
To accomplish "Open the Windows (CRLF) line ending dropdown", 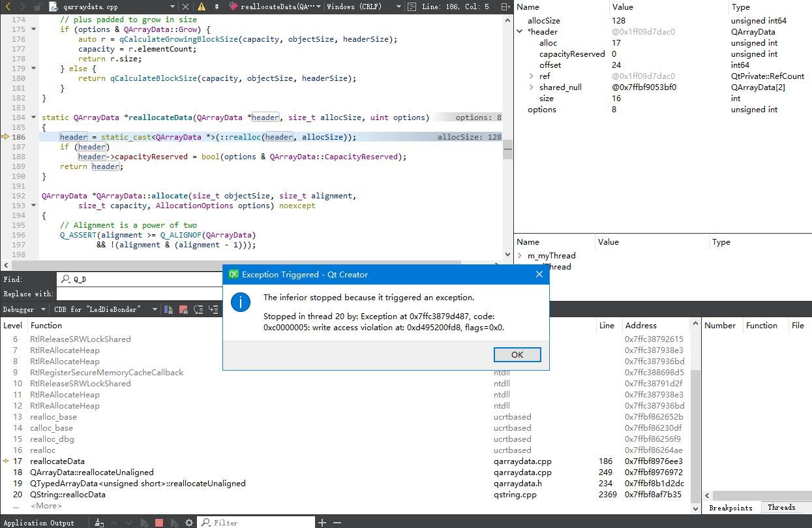I will [362, 7].
